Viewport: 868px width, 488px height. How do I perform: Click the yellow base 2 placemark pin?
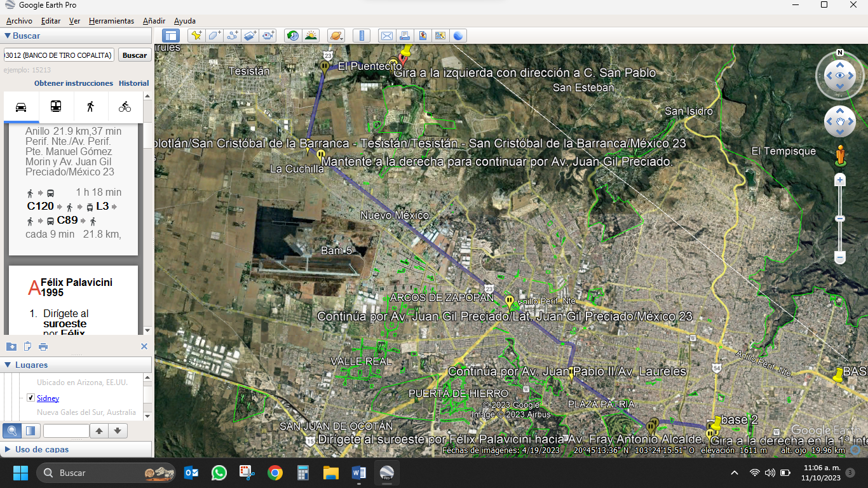pos(716,423)
